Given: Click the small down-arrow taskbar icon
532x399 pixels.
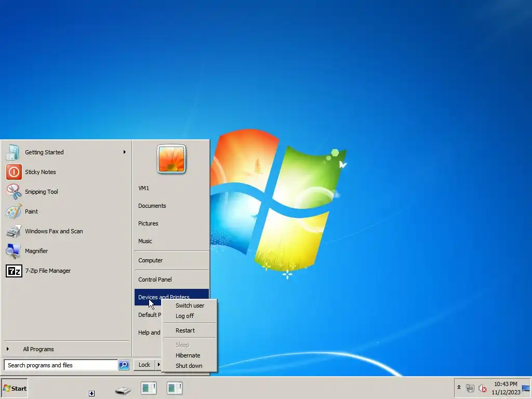Looking at the screenshot, I should coord(91,393).
